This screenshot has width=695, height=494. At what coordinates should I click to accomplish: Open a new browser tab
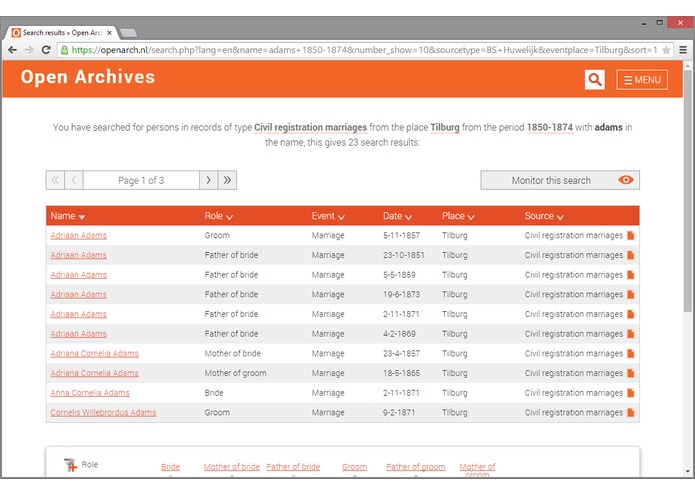click(x=129, y=33)
